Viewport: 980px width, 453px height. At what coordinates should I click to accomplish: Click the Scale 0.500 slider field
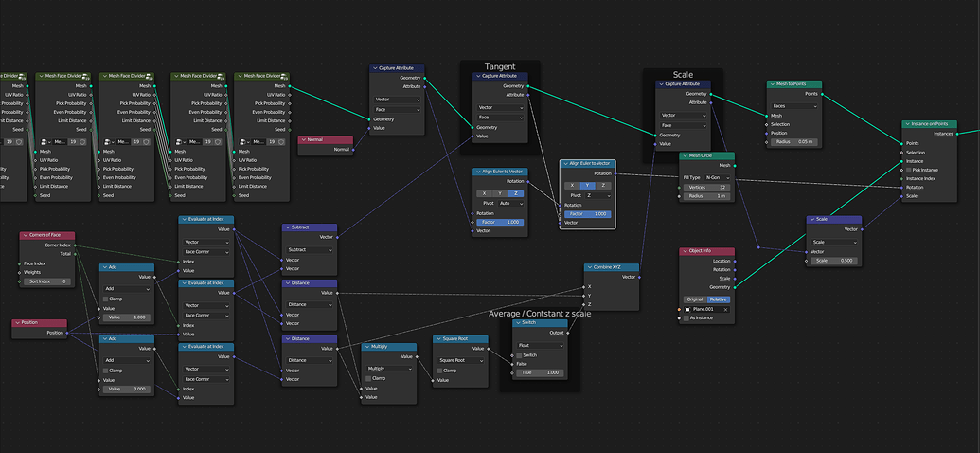(x=834, y=261)
